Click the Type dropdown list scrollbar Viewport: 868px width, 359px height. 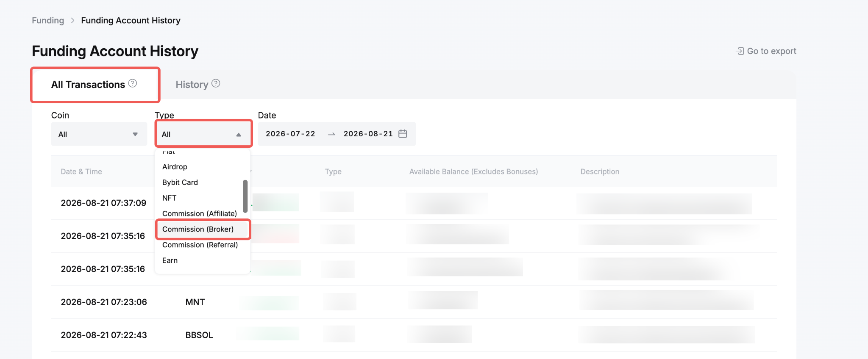pyautogui.click(x=245, y=196)
